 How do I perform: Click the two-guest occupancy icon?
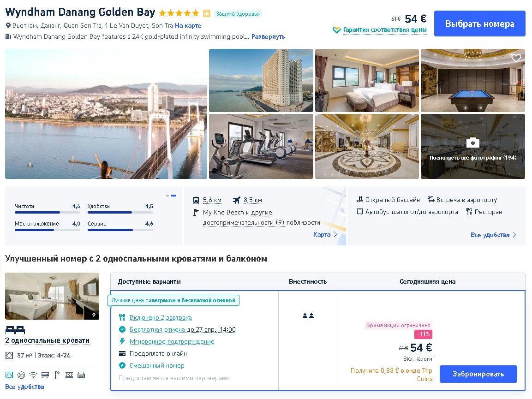point(308,316)
